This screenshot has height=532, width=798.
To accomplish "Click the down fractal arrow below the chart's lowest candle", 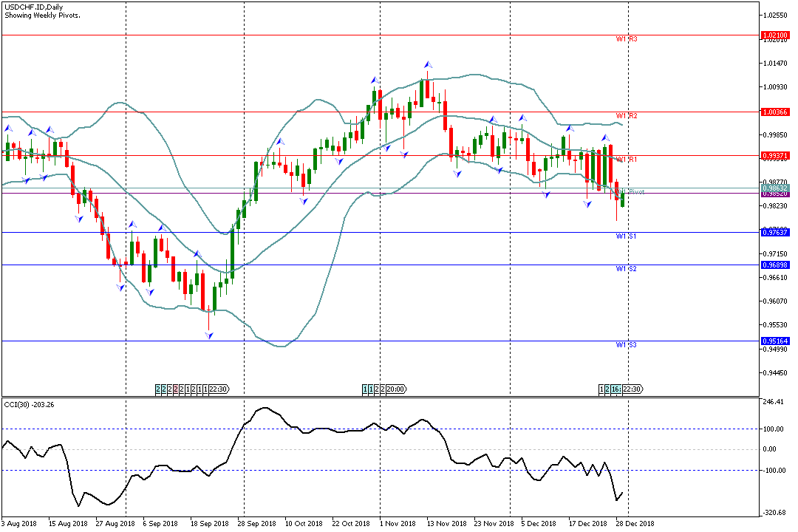I will pyautogui.click(x=208, y=335).
